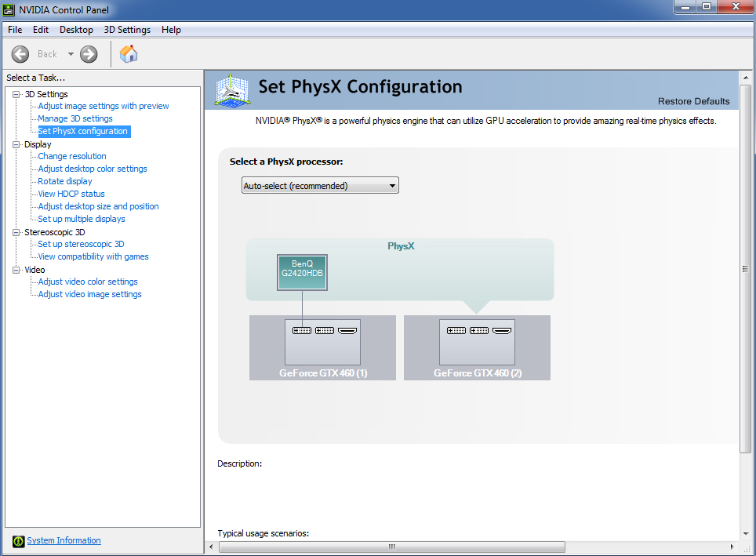The image size is (756, 556).
Task: Open the Back history dropdown arrow
Action: tap(71, 54)
